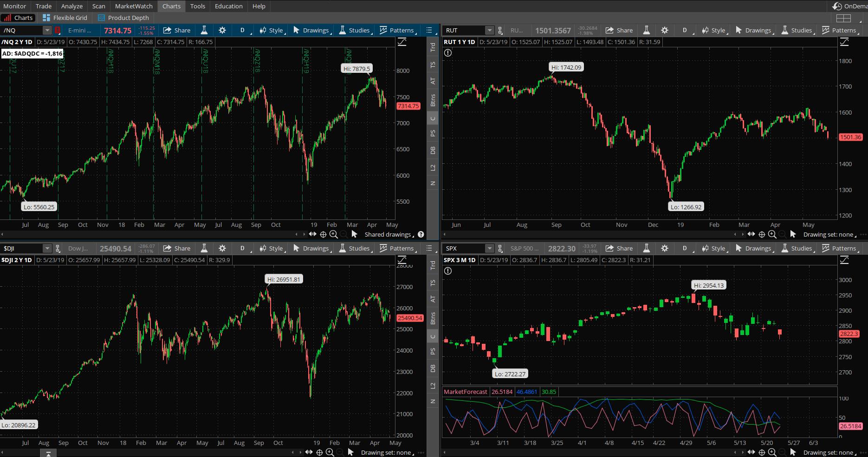
Task: Click the symbol link clip icon beside SPX
Action: [x=500, y=248]
